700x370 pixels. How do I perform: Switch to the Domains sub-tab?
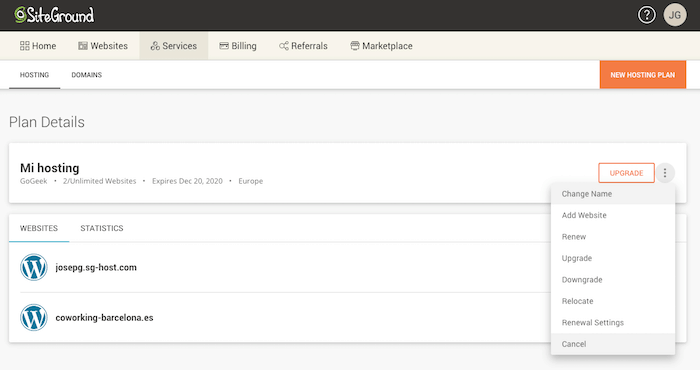point(87,75)
